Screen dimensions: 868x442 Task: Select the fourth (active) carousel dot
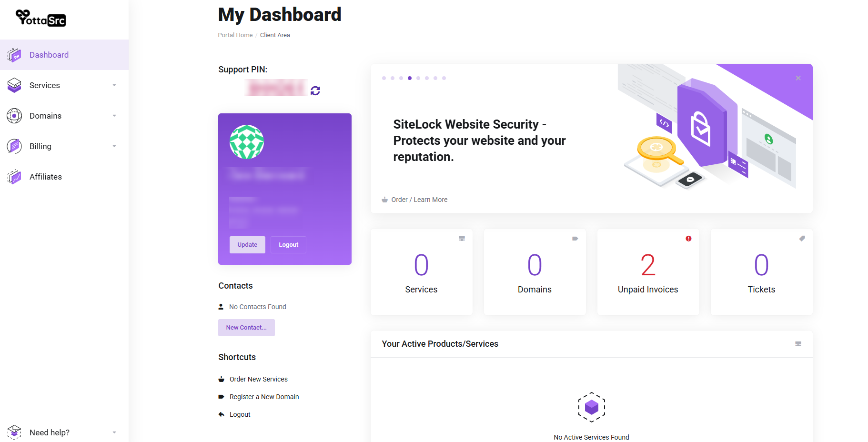[x=410, y=78]
